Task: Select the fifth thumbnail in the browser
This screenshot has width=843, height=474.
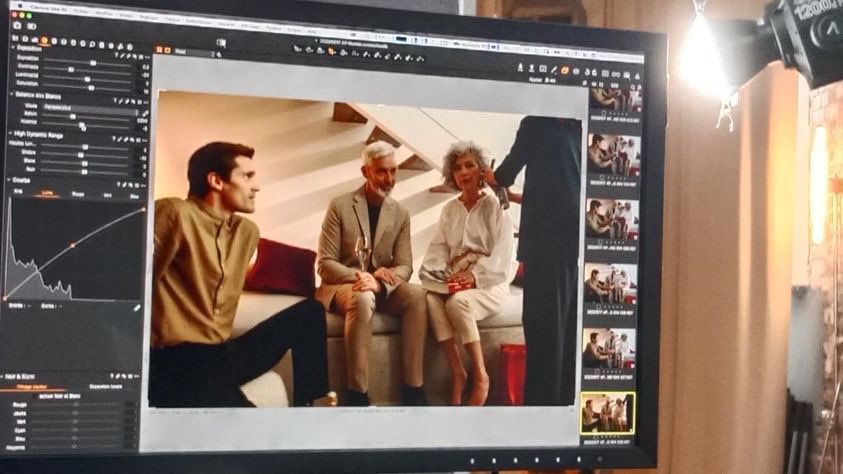Action: [x=609, y=348]
